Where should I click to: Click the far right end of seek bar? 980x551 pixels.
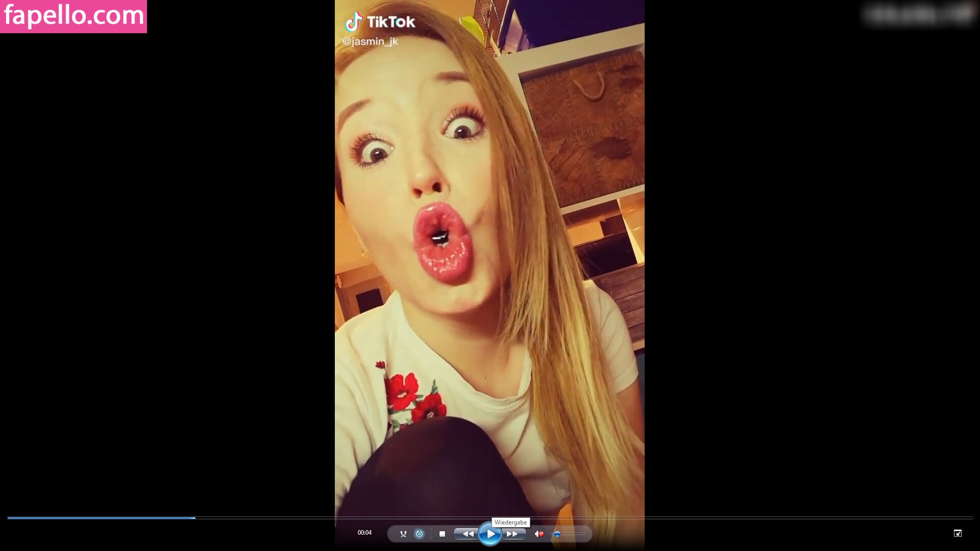click(971, 518)
